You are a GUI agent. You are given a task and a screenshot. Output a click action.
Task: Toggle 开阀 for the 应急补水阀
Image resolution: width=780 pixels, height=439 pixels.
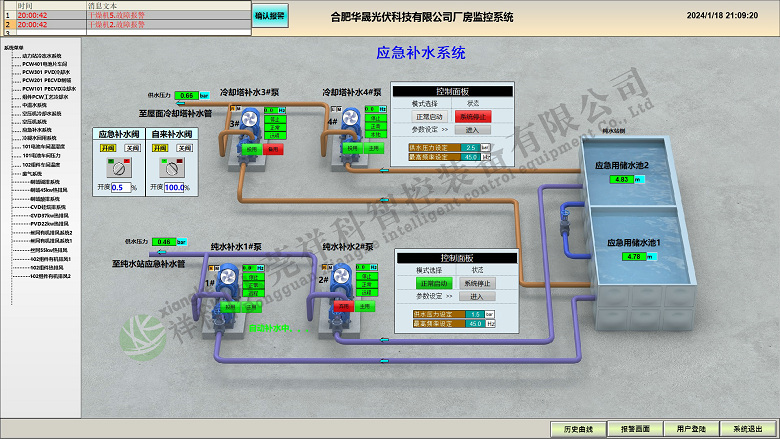point(108,147)
